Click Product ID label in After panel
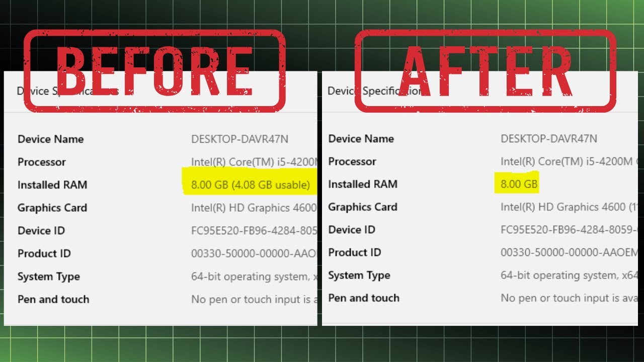The width and height of the screenshot is (644, 362). [355, 252]
